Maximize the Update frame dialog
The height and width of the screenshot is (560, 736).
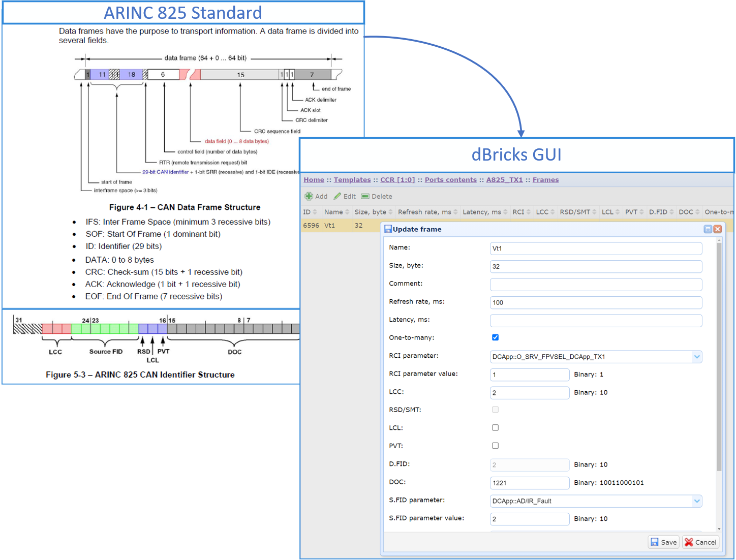tap(708, 229)
